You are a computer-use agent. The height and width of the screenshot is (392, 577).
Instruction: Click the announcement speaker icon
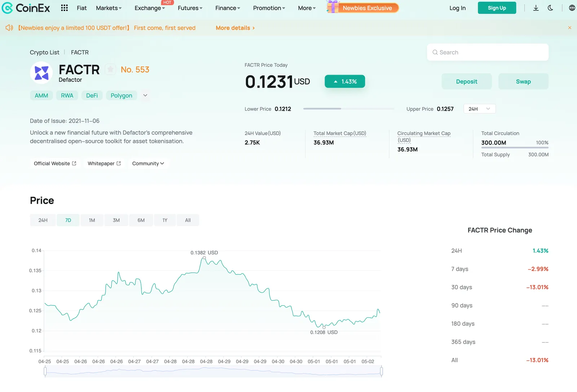[9, 28]
